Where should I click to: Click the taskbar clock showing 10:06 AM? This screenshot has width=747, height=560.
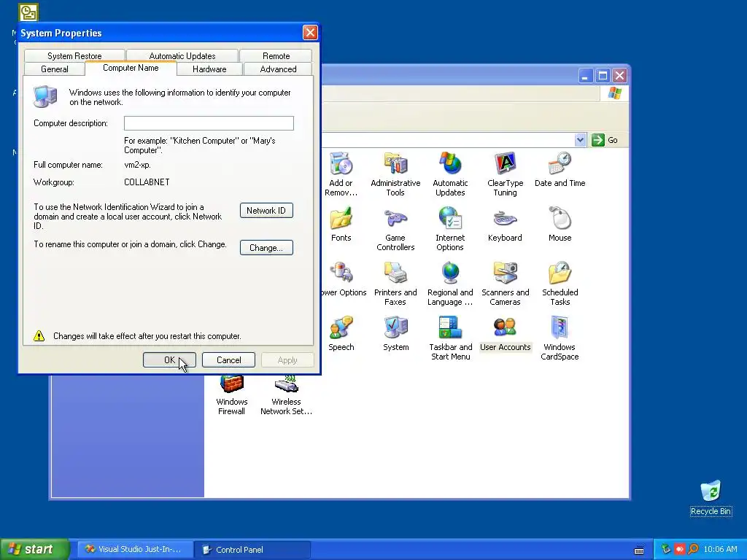720,549
